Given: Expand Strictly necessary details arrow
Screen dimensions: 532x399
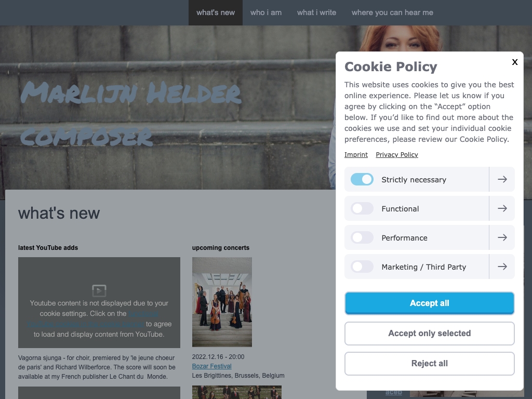Looking at the screenshot, I should pos(502,179).
